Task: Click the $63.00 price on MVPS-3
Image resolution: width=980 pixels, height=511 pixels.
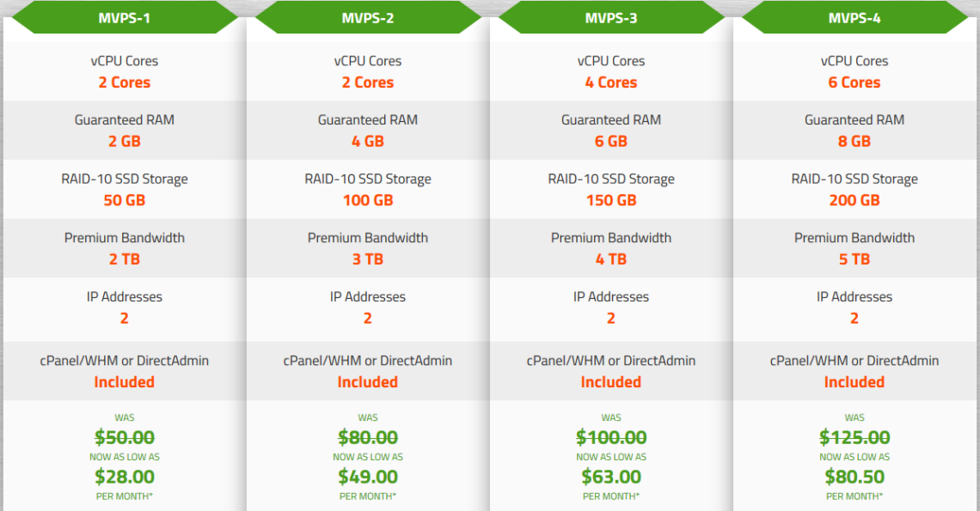Action: pyautogui.click(x=611, y=477)
